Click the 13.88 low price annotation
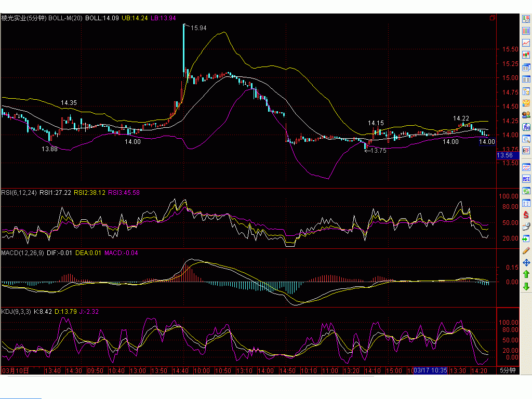Image resolution: width=532 pixels, height=399 pixels. point(49,149)
